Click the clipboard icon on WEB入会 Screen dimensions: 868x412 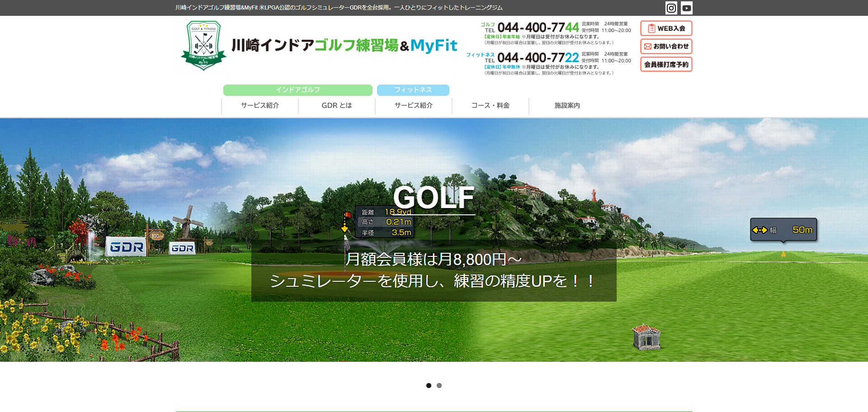(x=651, y=28)
